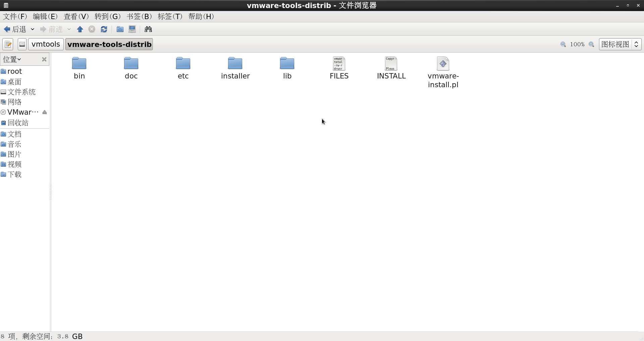Open 图片 bookmark in sidebar

click(25, 154)
